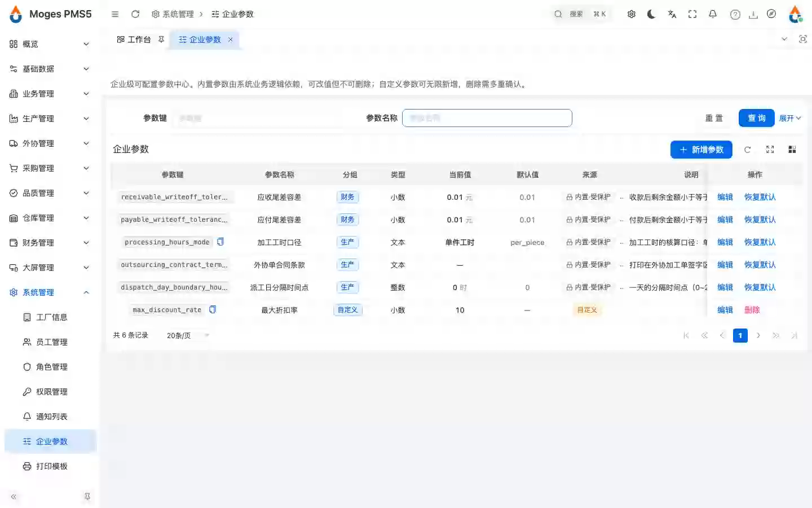This screenshot has width=812, height=508.
Task: Expand the 基础数据 sidebar menu
Action: [x=50, y=69]
